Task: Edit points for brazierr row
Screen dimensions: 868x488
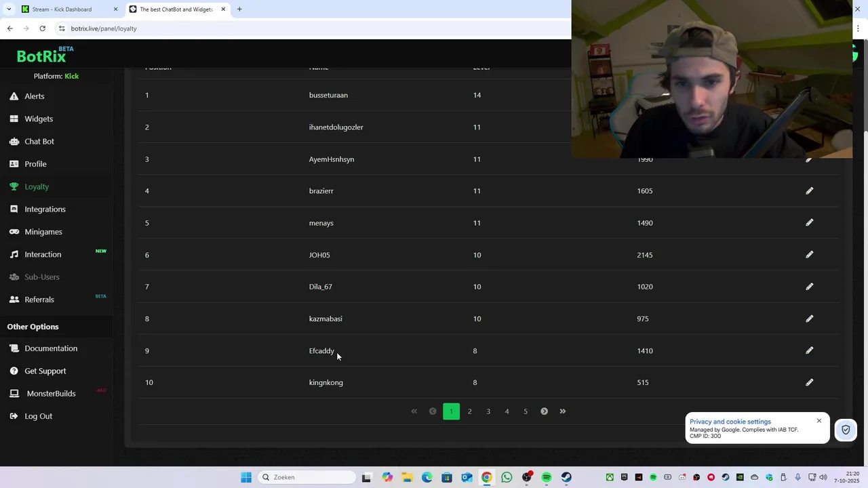Action: pos(809,191)
